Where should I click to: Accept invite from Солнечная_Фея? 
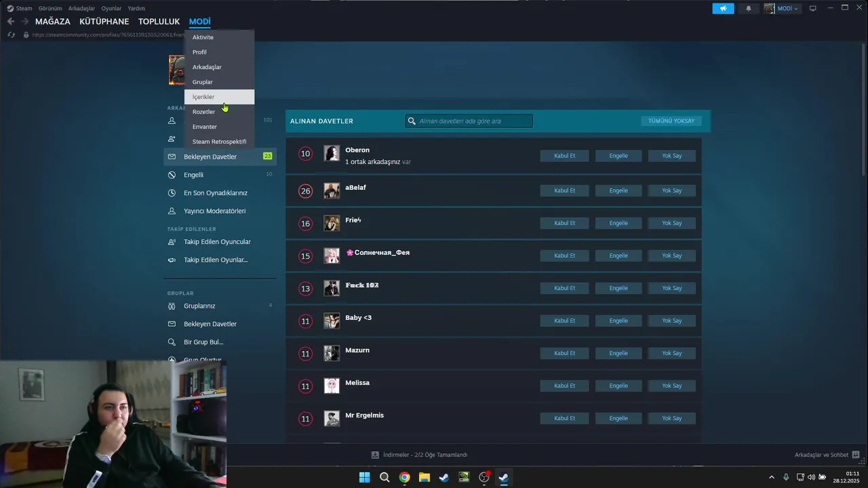[564, 256]
